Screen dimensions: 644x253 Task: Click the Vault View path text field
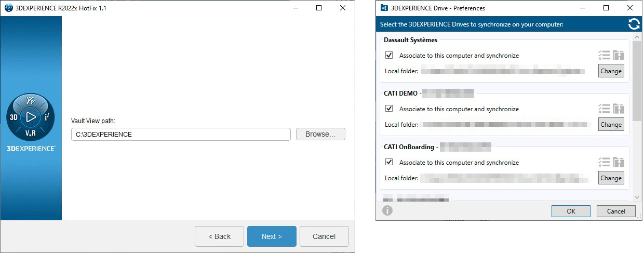(181, 134)
